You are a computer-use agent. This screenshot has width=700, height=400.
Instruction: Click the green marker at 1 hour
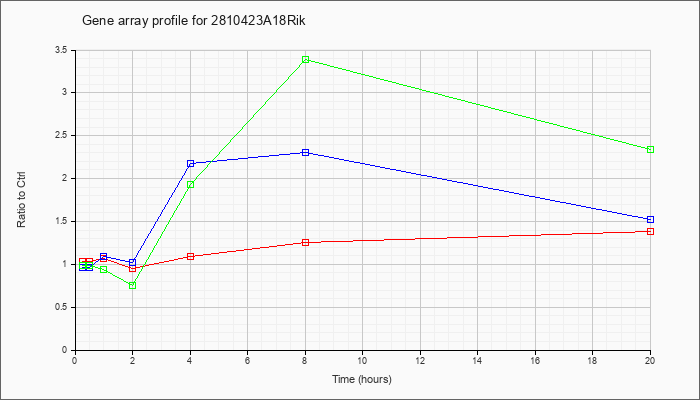click(x=104, y=269)
